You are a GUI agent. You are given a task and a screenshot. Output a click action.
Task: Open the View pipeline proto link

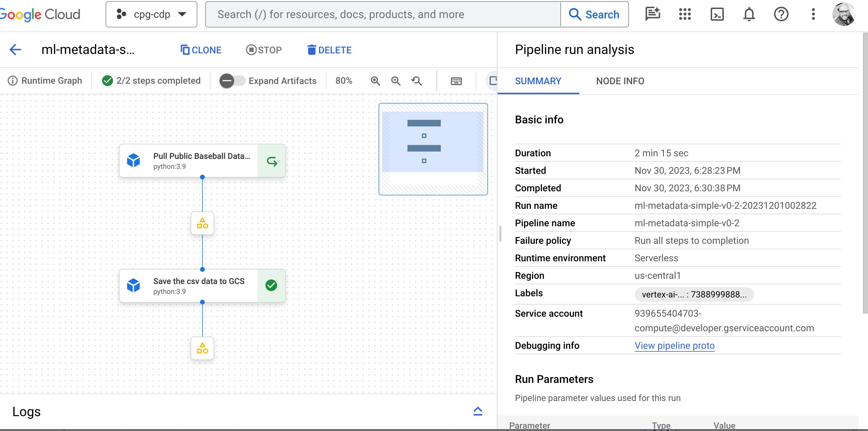click(674, 346)
